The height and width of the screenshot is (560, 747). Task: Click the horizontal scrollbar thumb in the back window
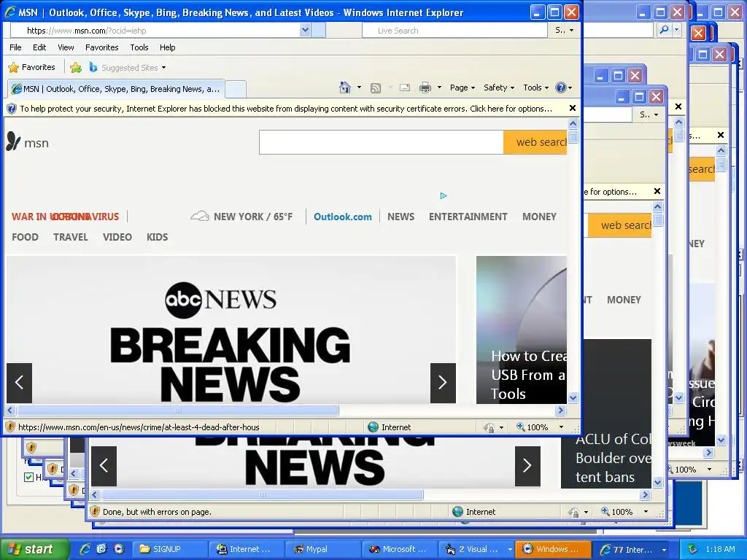(x=262, y=495)
